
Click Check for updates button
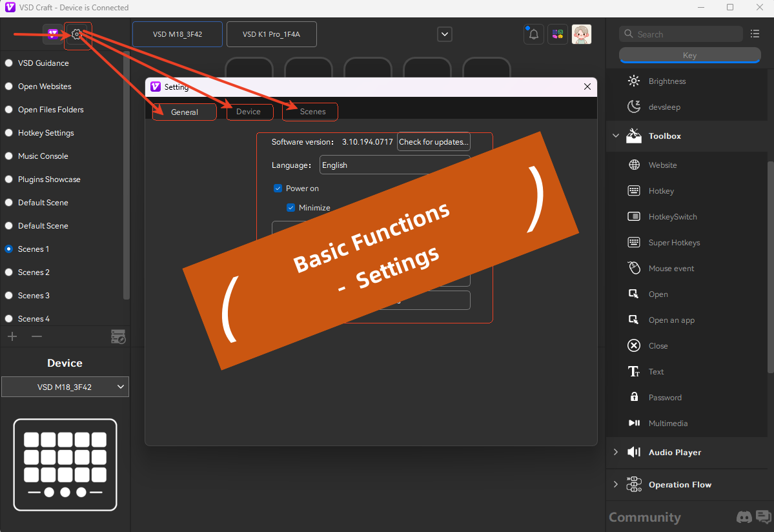(433, 142)
